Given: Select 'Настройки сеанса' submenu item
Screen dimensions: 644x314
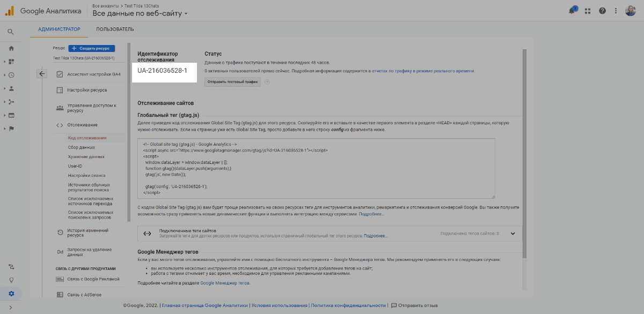Looking at the screenshot, I should click(87, 175).
